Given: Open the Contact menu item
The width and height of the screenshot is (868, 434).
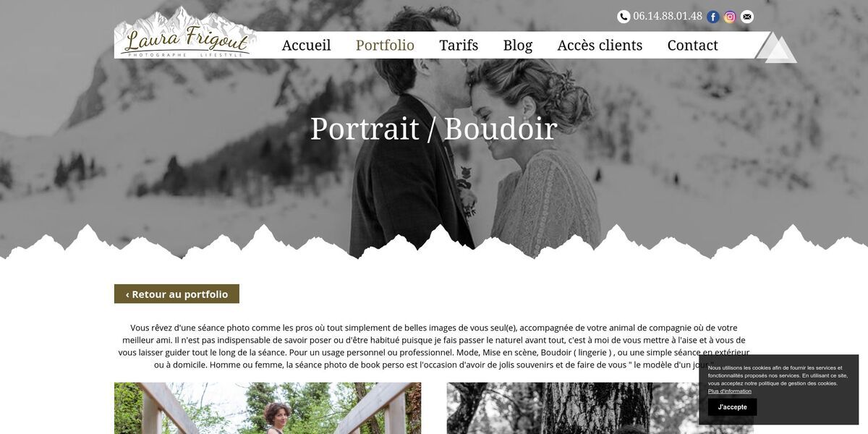Looking at the screenshot, I should pos(692,45).
